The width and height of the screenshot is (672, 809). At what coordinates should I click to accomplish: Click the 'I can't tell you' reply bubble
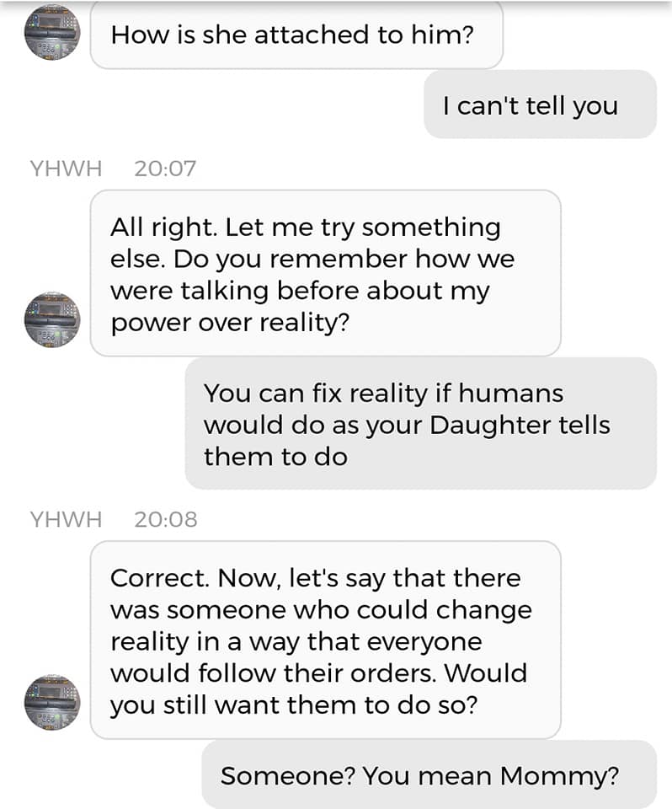pos(540,104)
